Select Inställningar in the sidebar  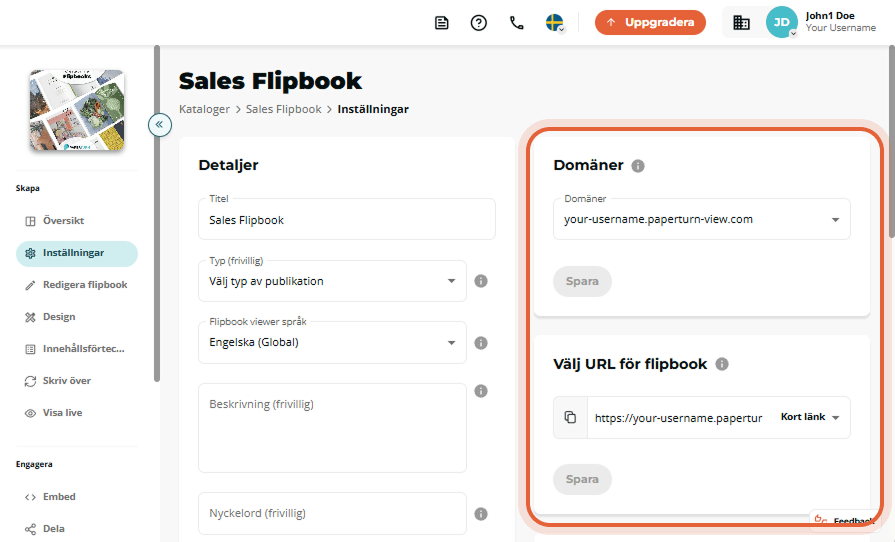click(76, 253)
